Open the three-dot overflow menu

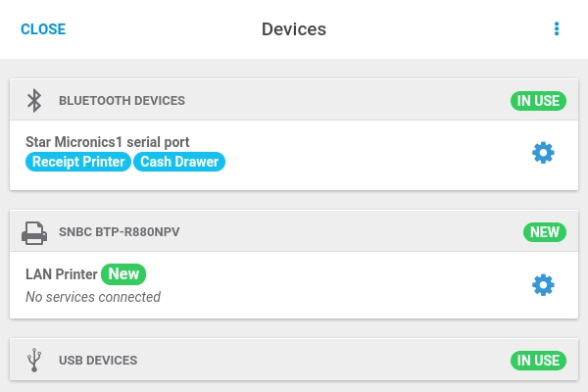click(557, 28)
